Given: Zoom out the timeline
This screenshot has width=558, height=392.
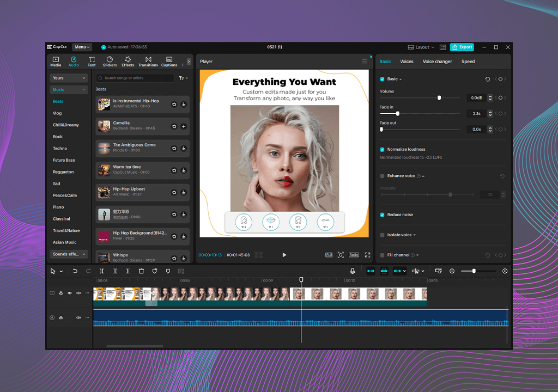Looking at the screenshot, I should [452, 271].
